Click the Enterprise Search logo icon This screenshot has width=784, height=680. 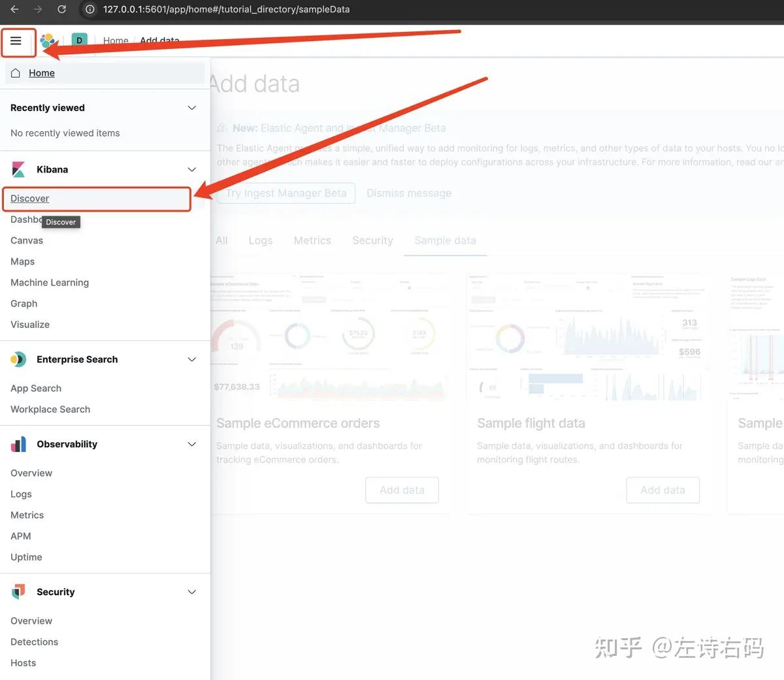[x=18, y=359]
